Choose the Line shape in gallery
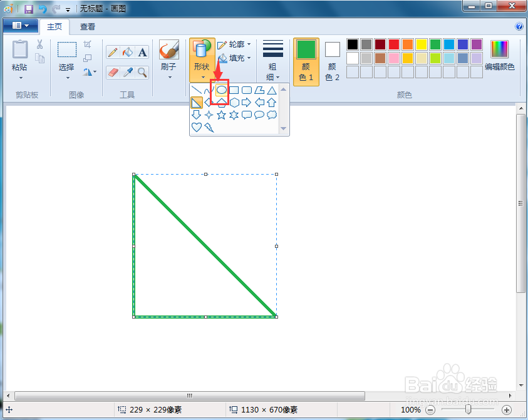 point(196,90)
